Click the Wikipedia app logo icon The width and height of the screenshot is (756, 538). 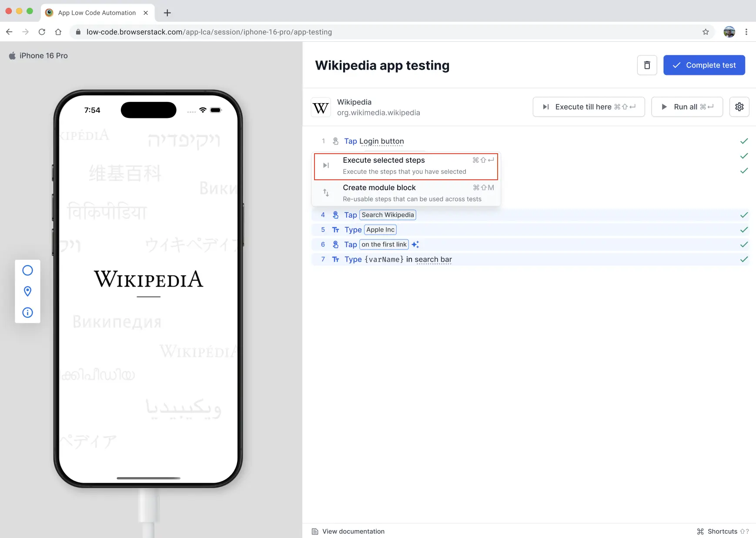(321, 108)
